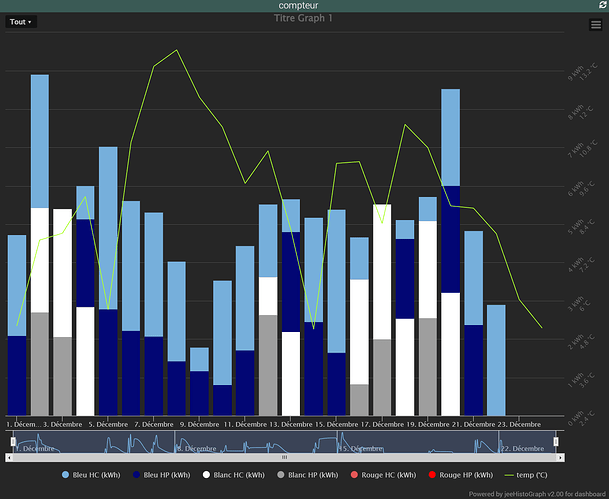Image resolution: width=609 pixels, height=499 pixels.
Task: Open the Tout range dropdown
Action: click(x=21, y=22)
